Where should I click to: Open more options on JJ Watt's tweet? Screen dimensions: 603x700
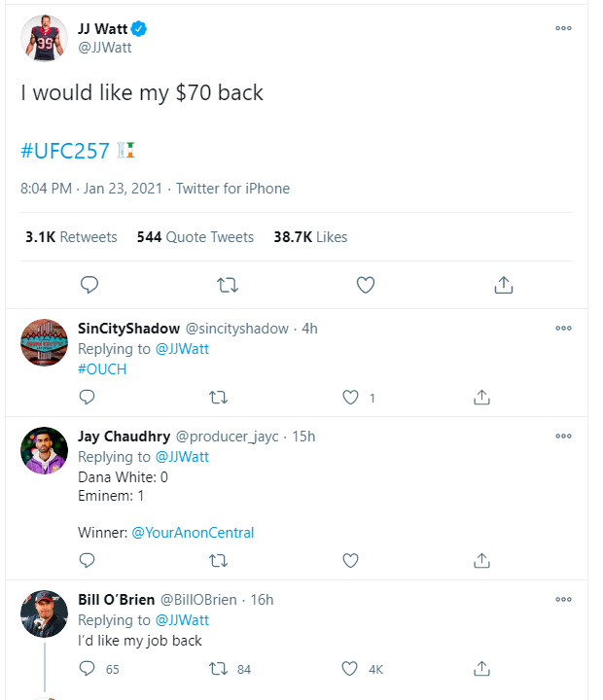[x=563, y=28]
